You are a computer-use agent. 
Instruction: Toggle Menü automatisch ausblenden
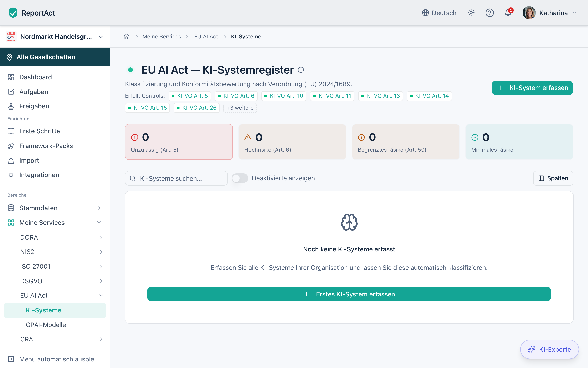point(55,359)
